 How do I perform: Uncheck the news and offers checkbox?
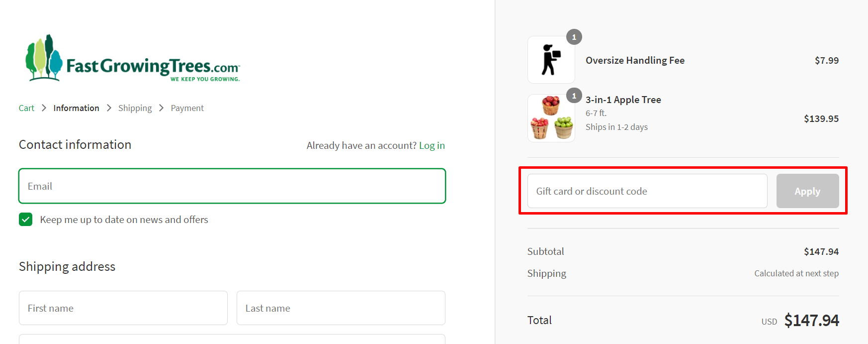[x=26, y=220]
